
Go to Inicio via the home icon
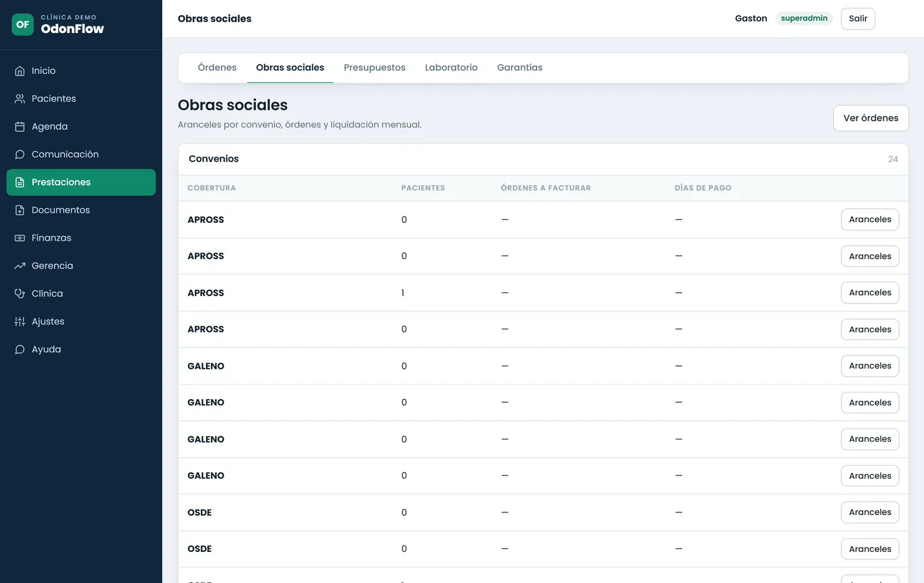(20, 71)
